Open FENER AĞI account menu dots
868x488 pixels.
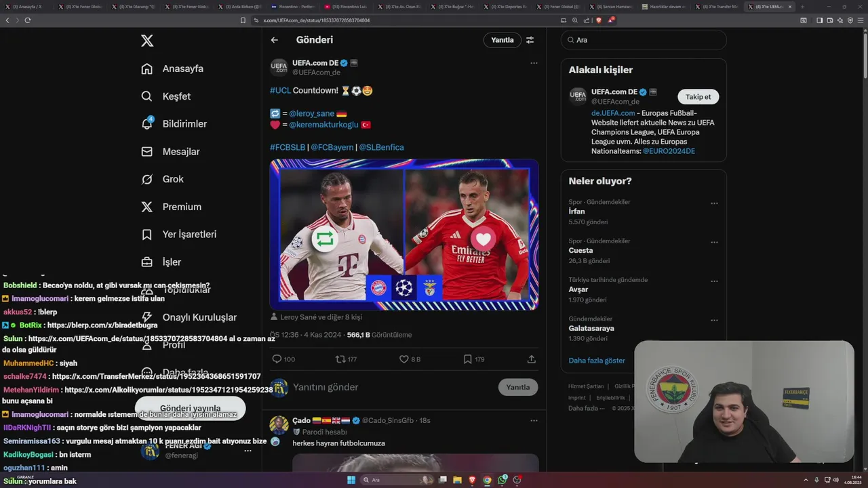(248, 451)
